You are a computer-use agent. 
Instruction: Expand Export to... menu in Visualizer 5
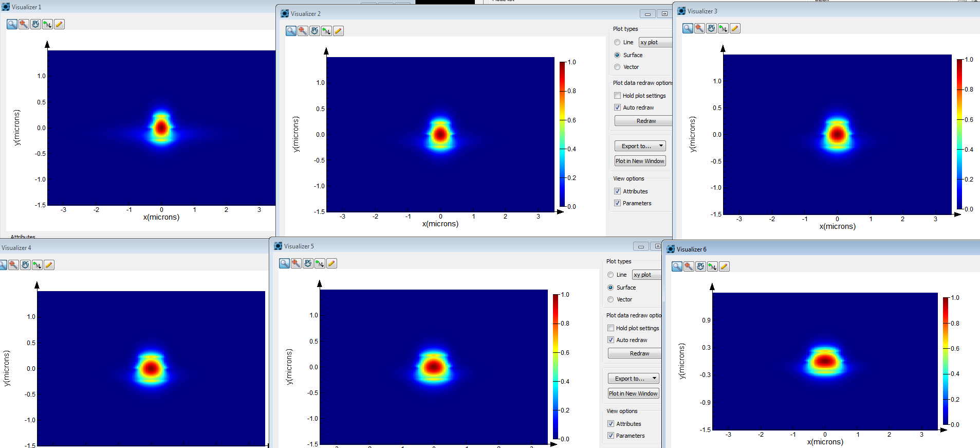[x=633, y=379]
